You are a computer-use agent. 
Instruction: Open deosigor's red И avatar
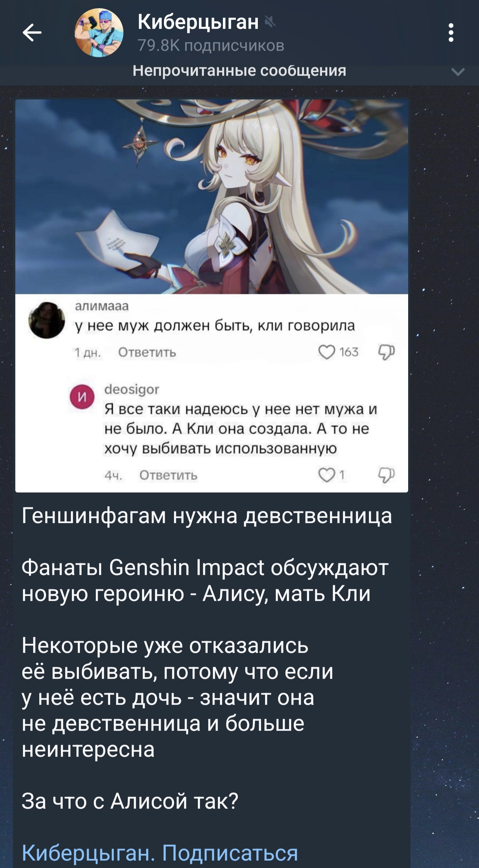click(x=82, y=397)
